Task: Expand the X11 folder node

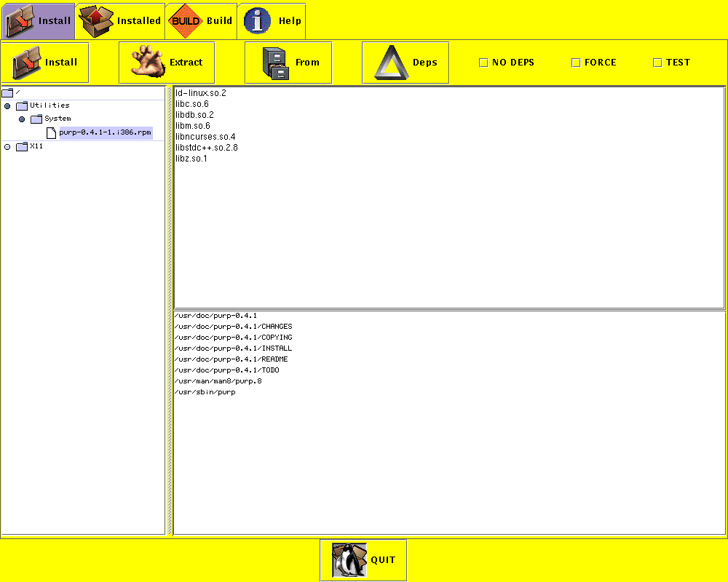Action: click(x=8, y=147)
